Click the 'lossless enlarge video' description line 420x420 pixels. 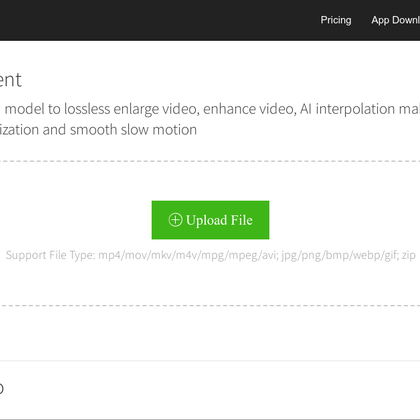click(212, 109)
